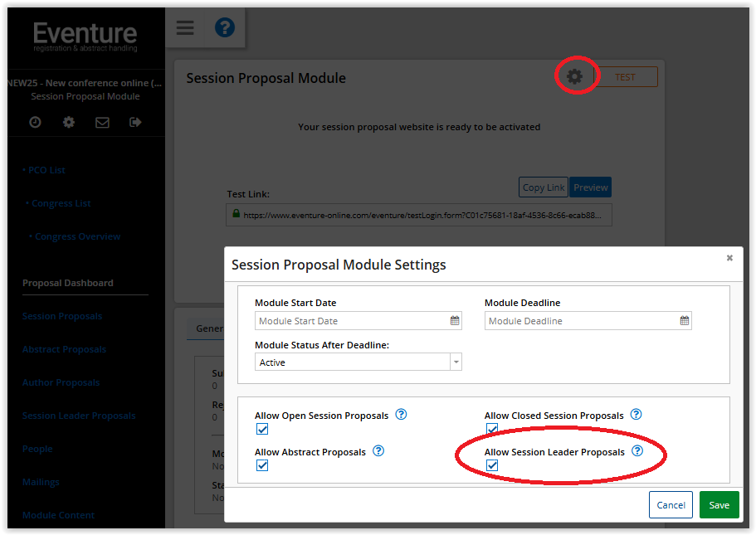Click the help icon beside Allow Session Leader Proposals
This screenshot has width=756, height=535.
pyautogui.click(x=637, y=452)
